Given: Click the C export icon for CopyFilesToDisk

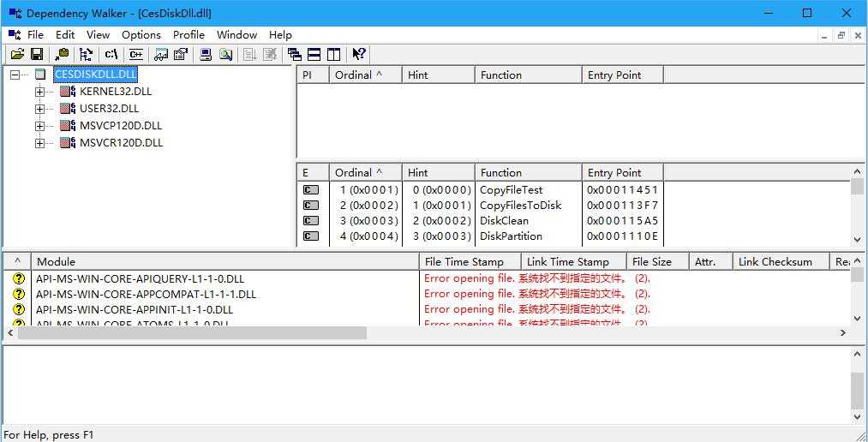Looking at the screenshot, I should (x=311, y=206).
